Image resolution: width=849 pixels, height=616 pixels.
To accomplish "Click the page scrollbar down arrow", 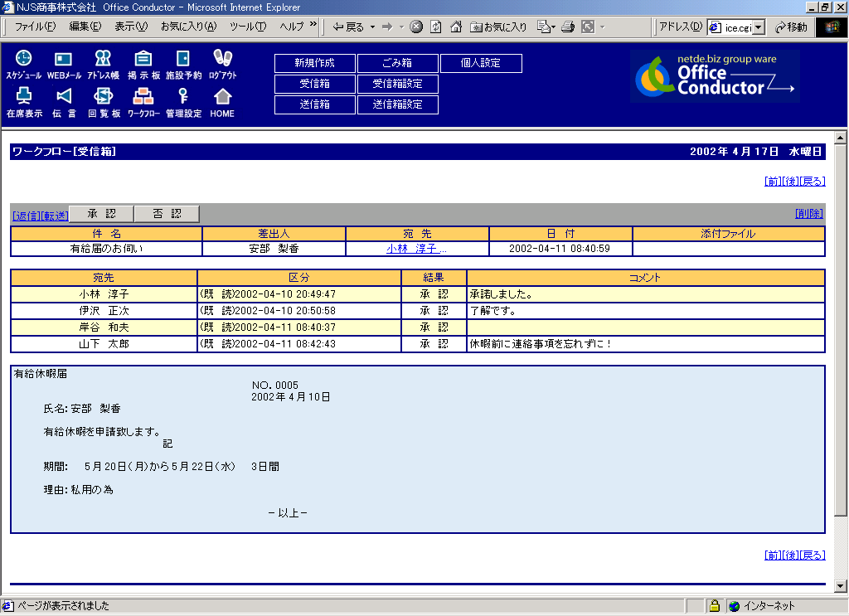I will (841, 585).
